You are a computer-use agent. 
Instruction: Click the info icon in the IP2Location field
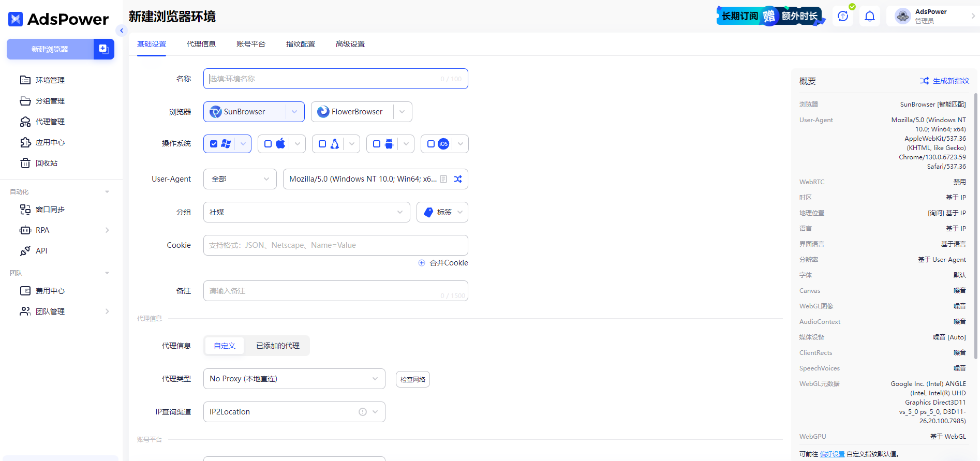[363, 412]
